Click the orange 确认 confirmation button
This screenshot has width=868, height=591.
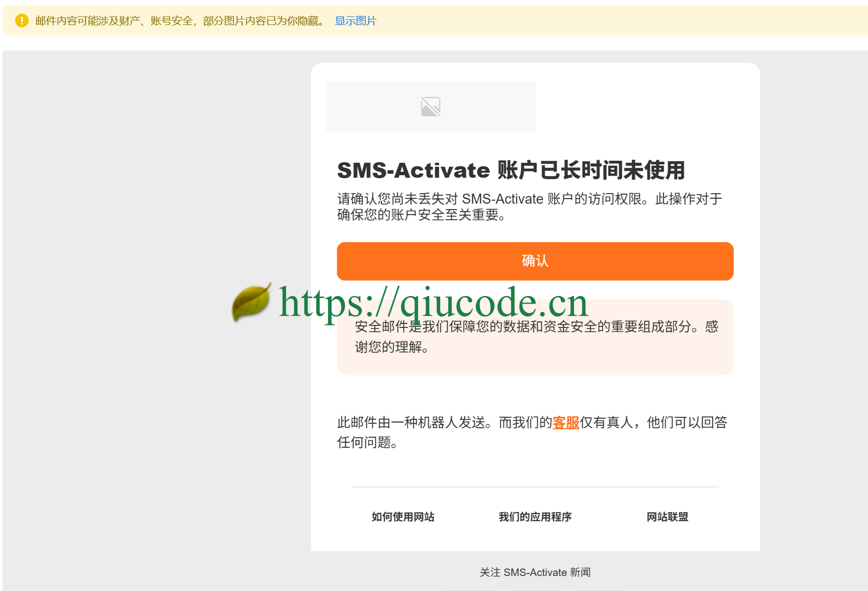[535, 261]
